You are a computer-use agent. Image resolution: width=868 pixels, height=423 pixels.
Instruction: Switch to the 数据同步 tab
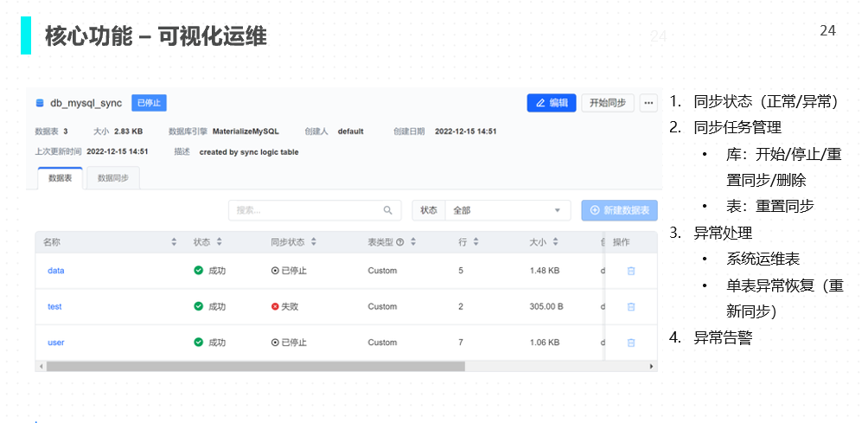pyautogui.click(x=112, y=178)
